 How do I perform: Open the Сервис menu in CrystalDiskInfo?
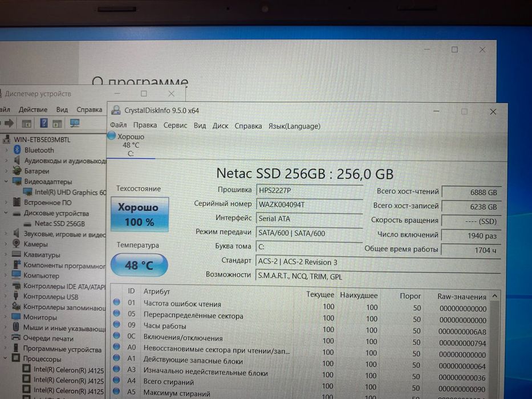coord(176,125)
